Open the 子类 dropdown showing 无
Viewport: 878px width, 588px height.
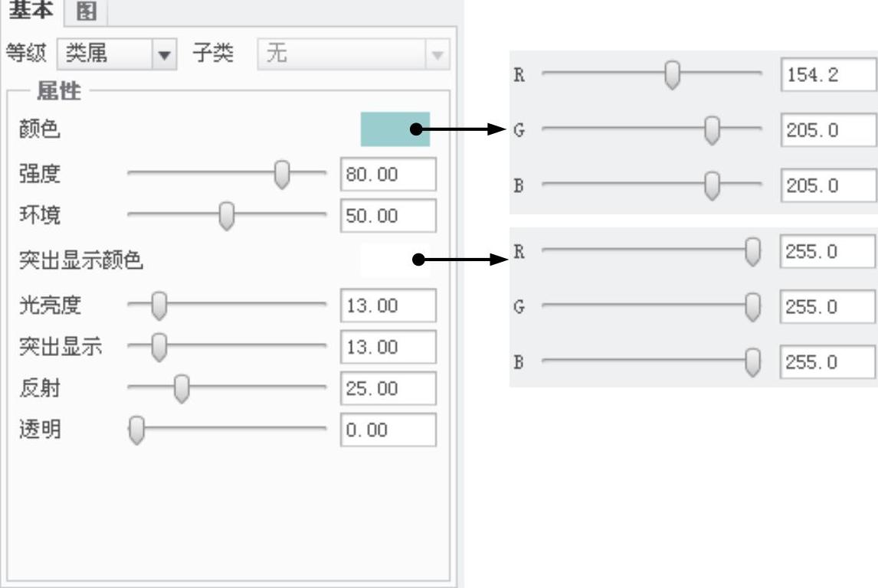click(353, 54)
